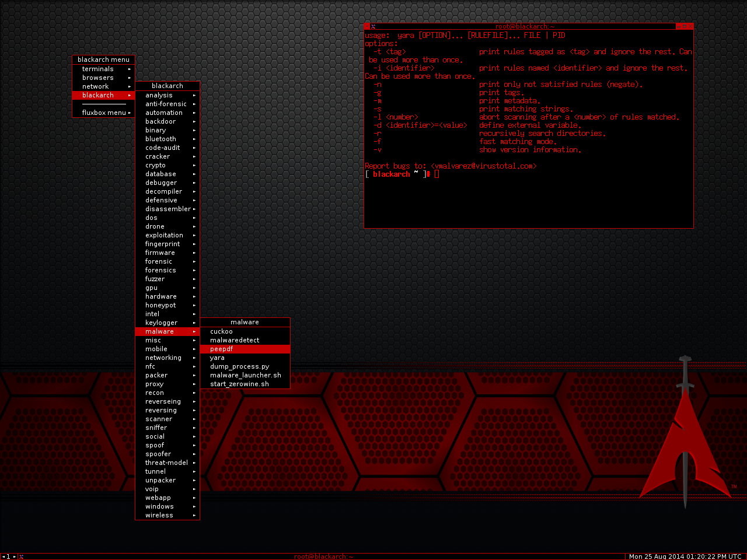
Task: Close the root@blackarch terminal window
Action: tap(690, 26)
